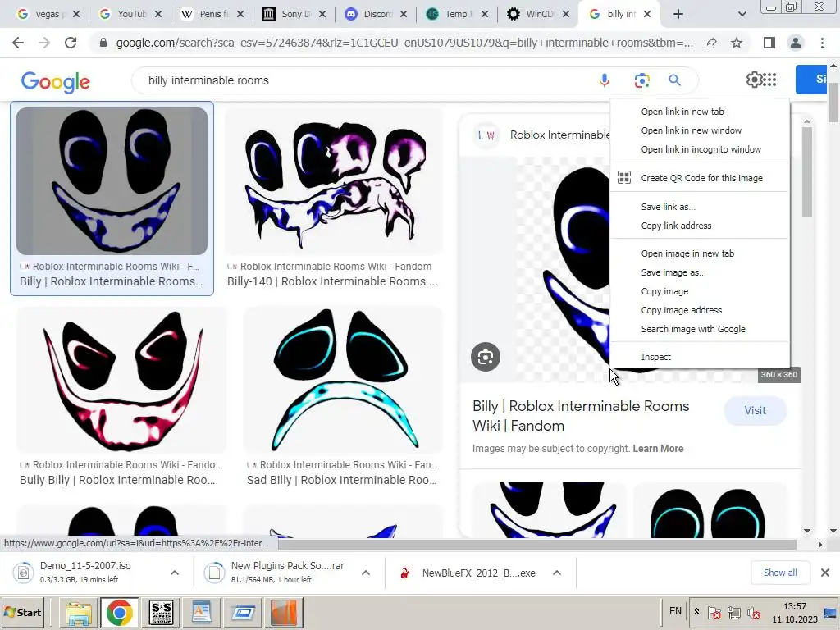The height and width of the screenshot is (630, 840).
Task: Open Chrome side panel icon
Action: (x=769, y=43)
